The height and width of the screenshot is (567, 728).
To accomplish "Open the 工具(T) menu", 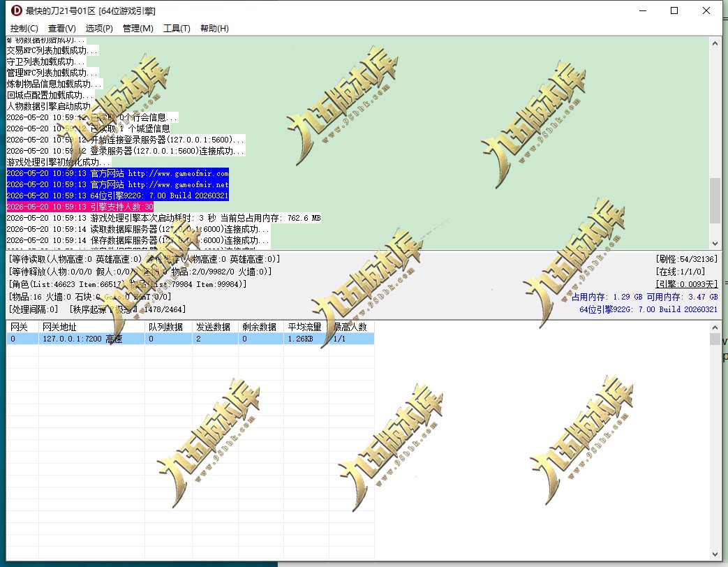I will point(177,29).
